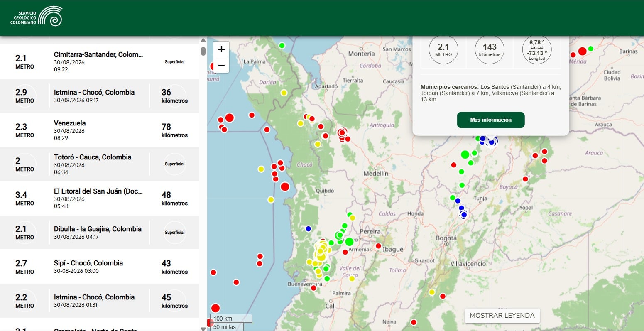Click the yellow marker north of Pereira
644x331 pixels.
click(353, 218)
